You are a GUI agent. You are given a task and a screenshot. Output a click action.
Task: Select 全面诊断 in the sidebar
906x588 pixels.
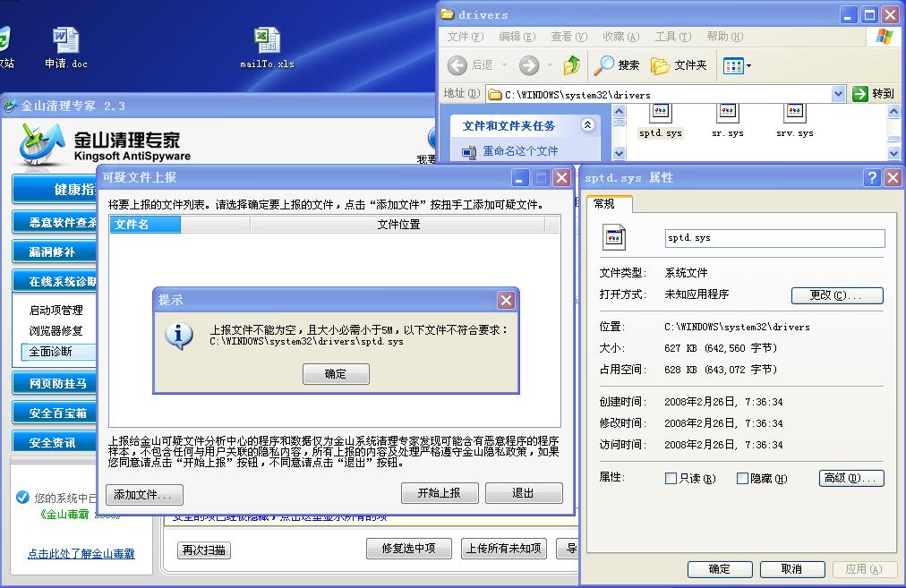(x=58, y=352)
